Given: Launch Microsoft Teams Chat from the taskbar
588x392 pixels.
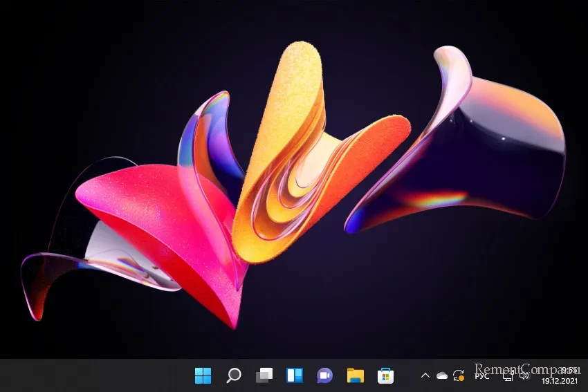Looking at the screenshot, I should 324,375.
